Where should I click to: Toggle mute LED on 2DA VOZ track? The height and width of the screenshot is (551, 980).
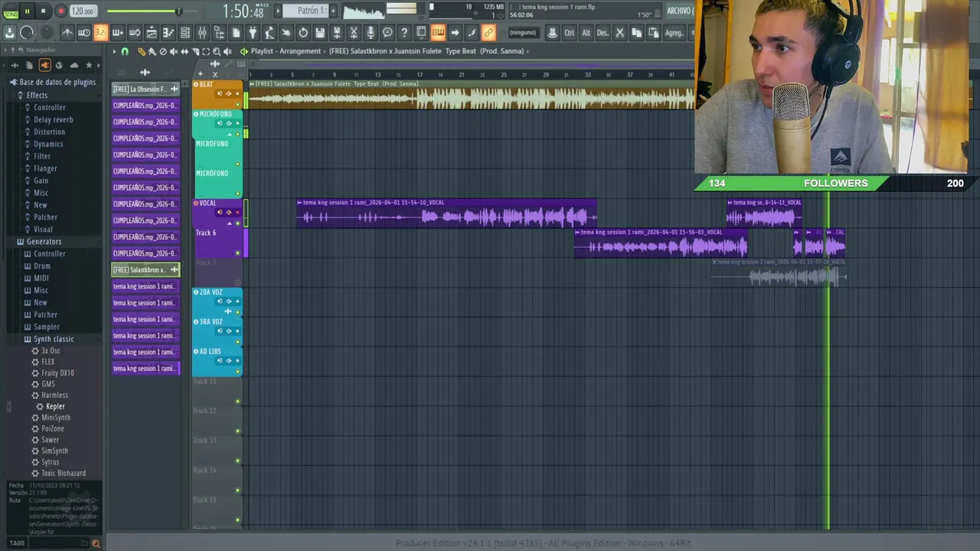[x=237, y=312]
